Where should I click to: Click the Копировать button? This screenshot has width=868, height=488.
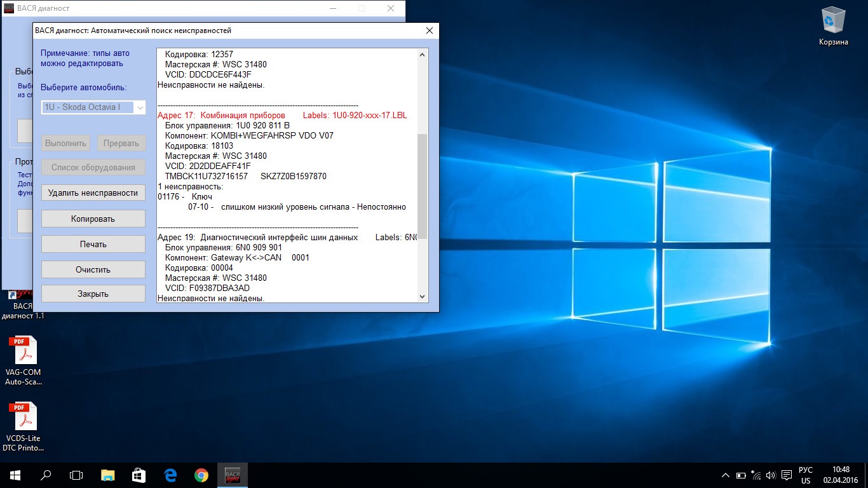pyautogui.click(x=93, y=219)
